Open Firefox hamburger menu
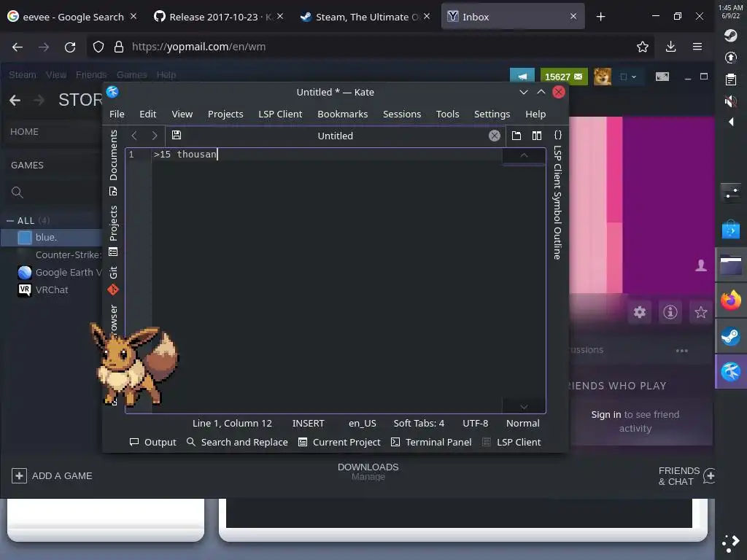 [x=697, y=47]
